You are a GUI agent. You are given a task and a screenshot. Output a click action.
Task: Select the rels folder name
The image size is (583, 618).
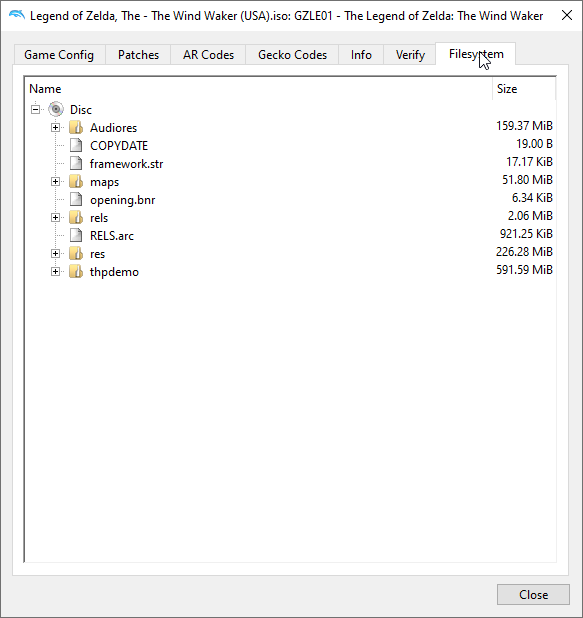(99, 218)
